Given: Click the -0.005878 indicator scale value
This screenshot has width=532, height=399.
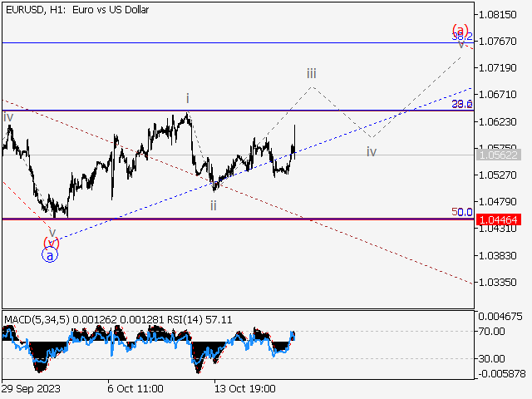Looking at the screenshot, I should (502, 374).
